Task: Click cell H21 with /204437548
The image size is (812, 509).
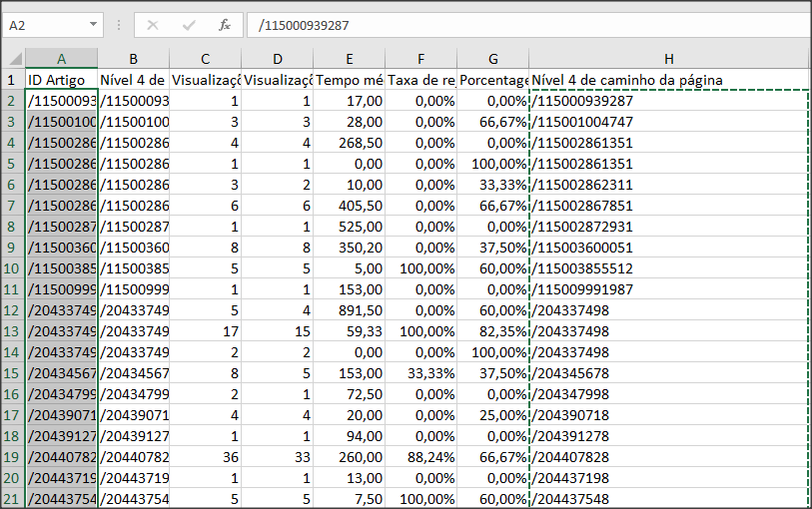Action: pyautogui.click(x=669, y=499)
